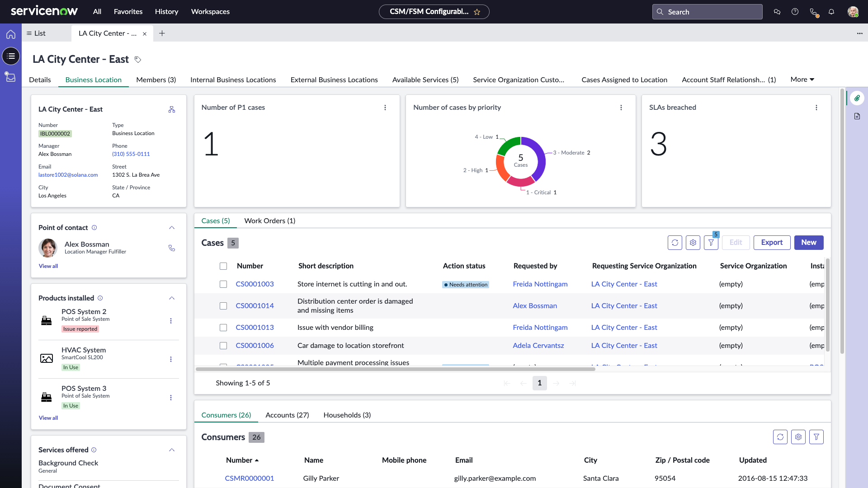The height and width of the screenshot is (488, 868).
Task: Switch to the Work Orders (1) tab
Action: 270,221
